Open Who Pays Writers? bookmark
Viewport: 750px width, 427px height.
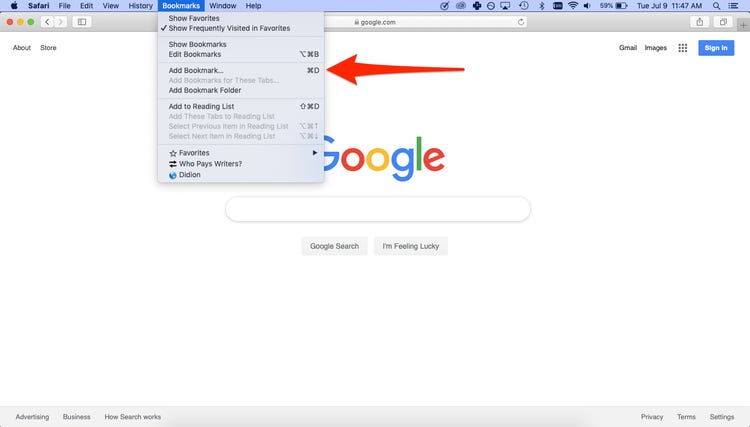click(241, 164)
